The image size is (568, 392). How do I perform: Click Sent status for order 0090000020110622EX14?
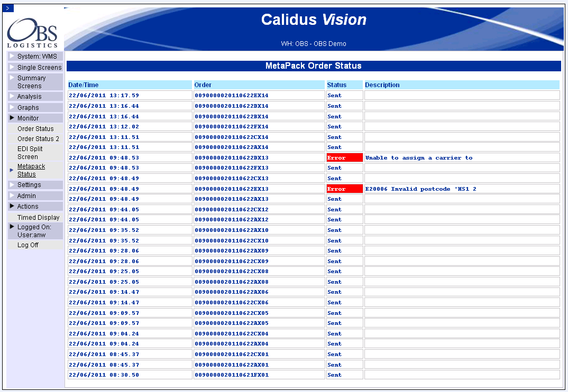[x=334, y=96]
